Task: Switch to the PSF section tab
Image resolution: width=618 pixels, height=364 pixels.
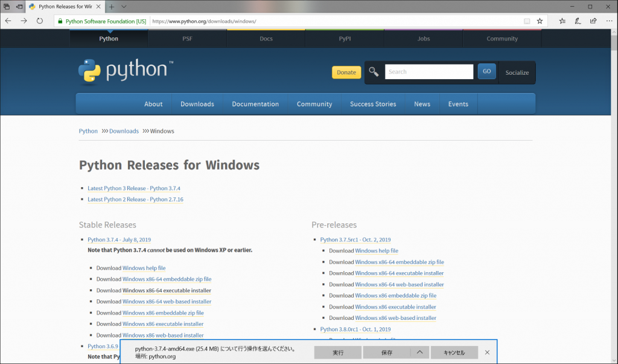Action: pos(187,38)
